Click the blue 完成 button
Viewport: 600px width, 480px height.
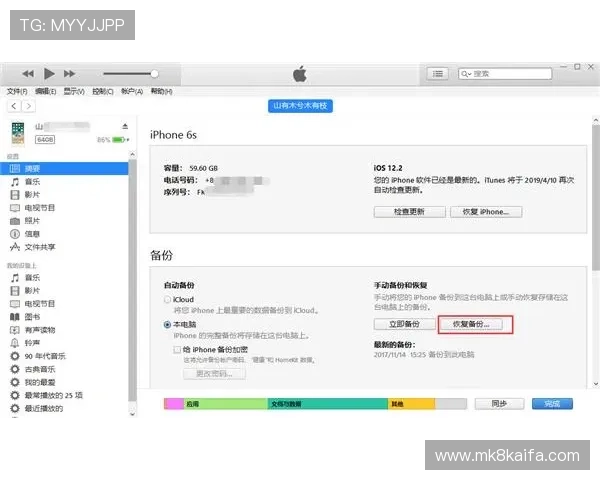point(552,403)
